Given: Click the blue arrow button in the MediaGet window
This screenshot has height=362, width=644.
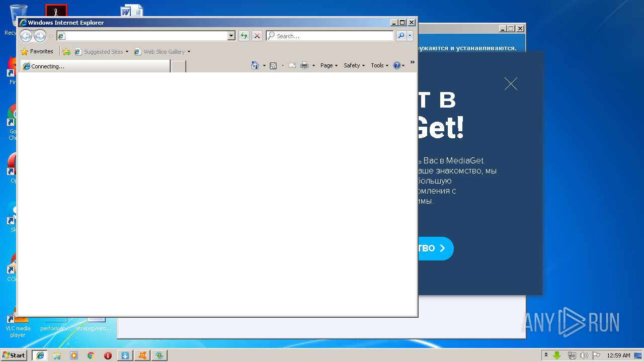Looking at the screenshot, I should [436, 248].
